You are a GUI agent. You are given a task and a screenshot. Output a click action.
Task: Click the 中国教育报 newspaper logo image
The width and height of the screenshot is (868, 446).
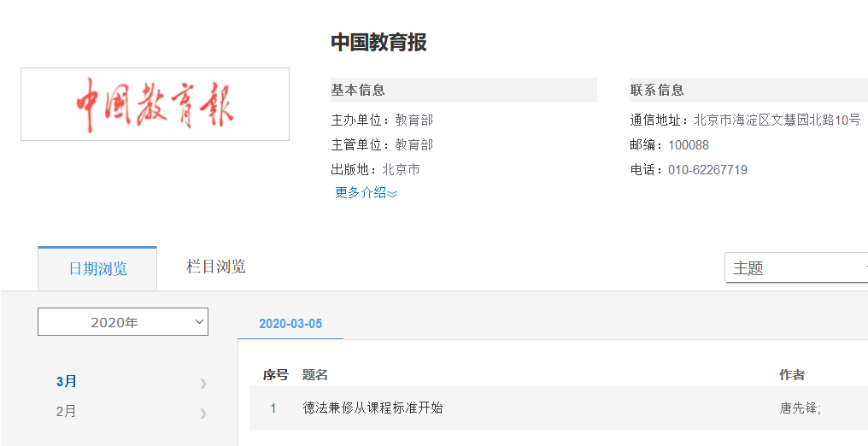[x=155, y=104]
